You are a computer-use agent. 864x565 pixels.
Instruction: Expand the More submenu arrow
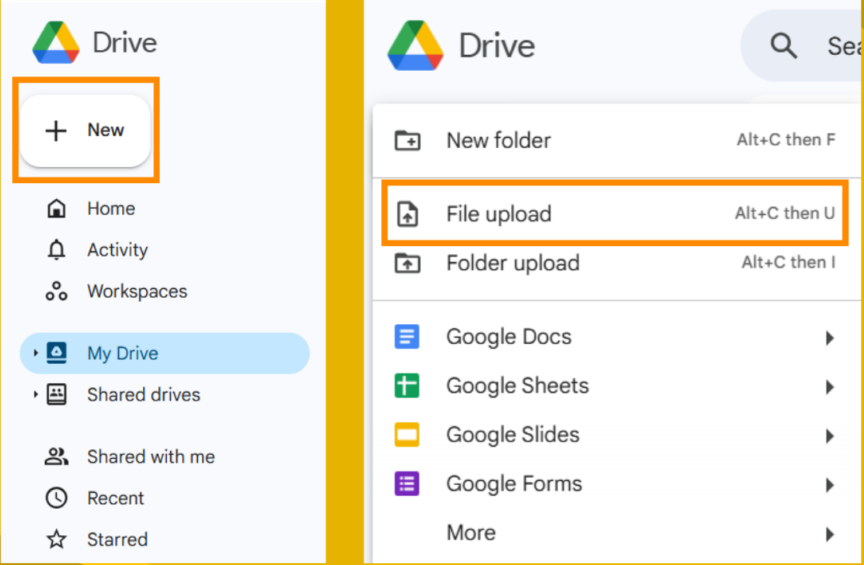829,534
